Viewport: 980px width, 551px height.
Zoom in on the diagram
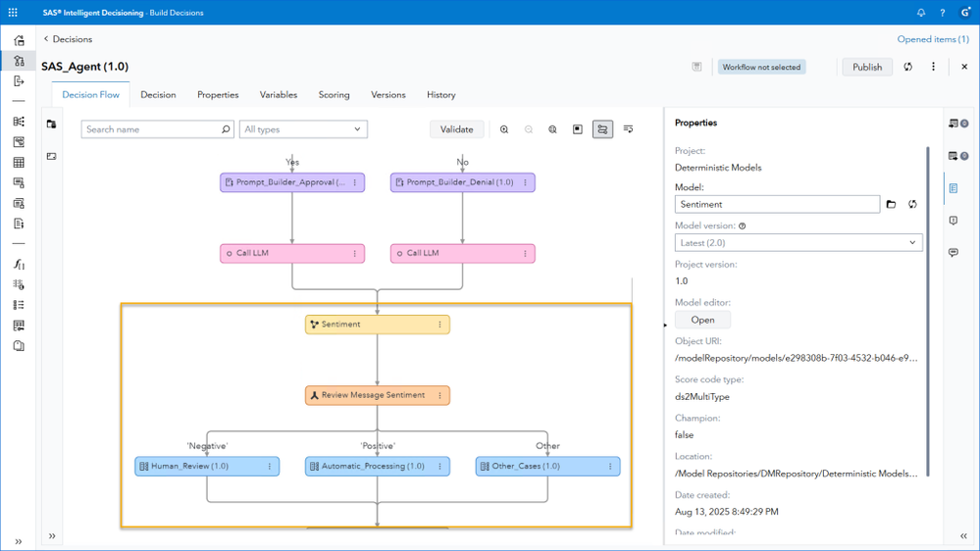pos(504,129)
